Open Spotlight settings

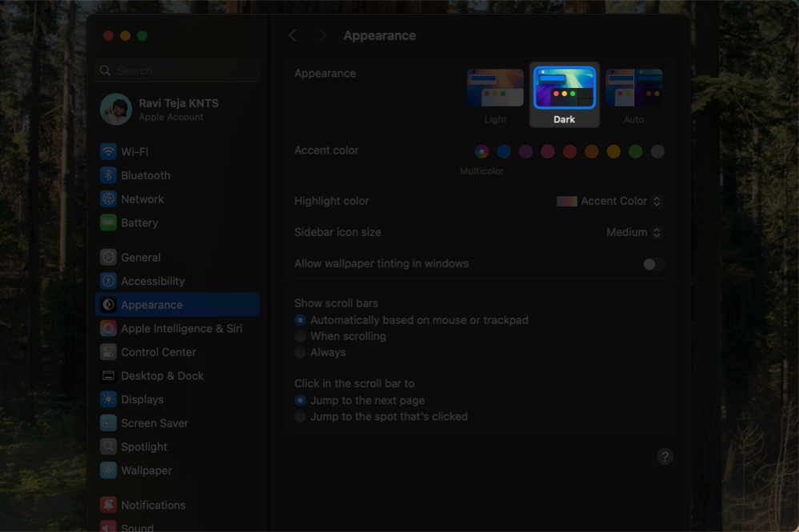[x=144, y=446]
